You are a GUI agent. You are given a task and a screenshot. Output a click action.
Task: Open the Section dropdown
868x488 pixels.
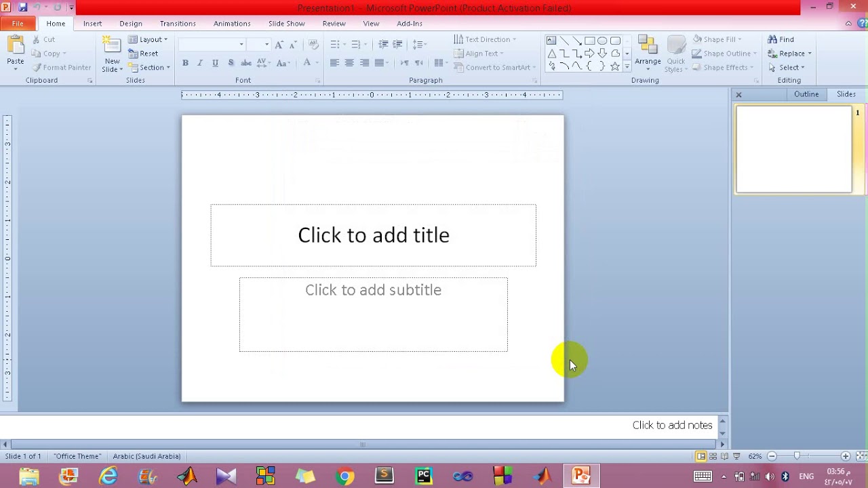[x=149, y=68]
